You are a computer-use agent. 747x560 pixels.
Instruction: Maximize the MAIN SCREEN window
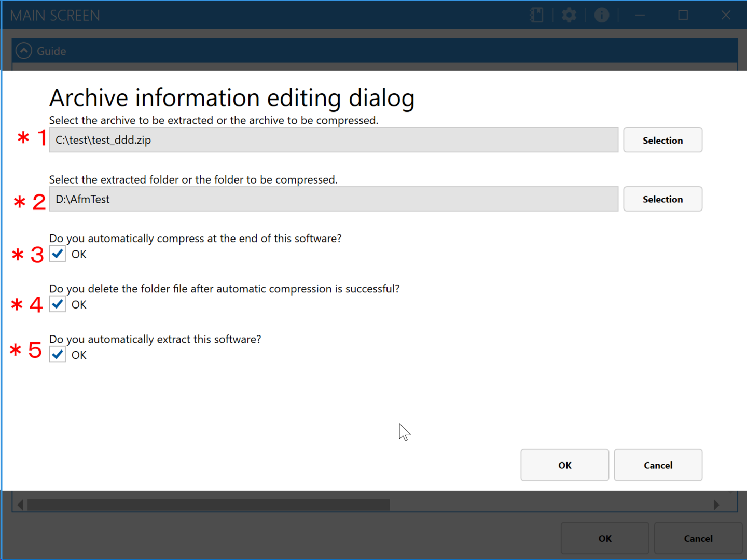pyautogui.click(x=683, y=15)
